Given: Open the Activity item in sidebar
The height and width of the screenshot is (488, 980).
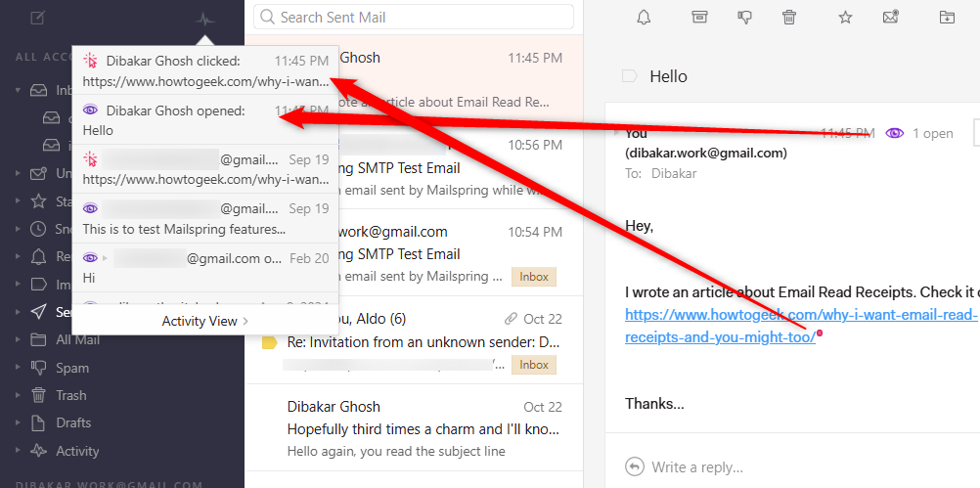Looking at the screenshot, I should pyautogui.click(x=77, y=451).
